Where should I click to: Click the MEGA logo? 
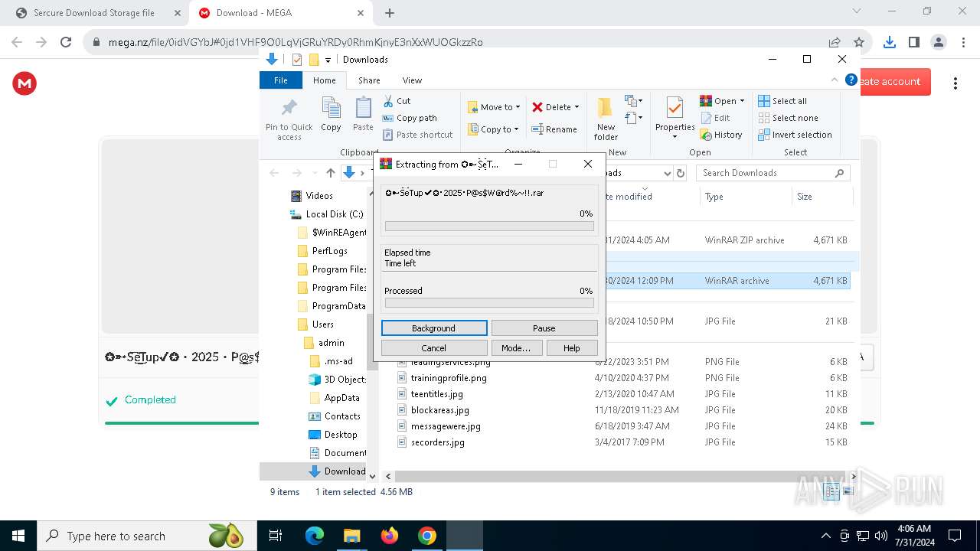tap(24, 83)
